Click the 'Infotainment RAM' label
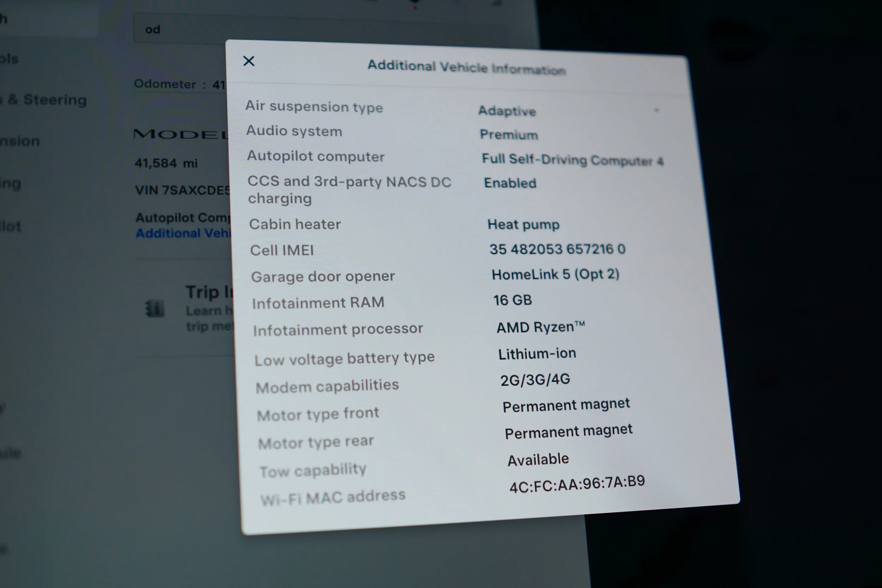This screenshot has width=882, height=588. tap(318, 303)
